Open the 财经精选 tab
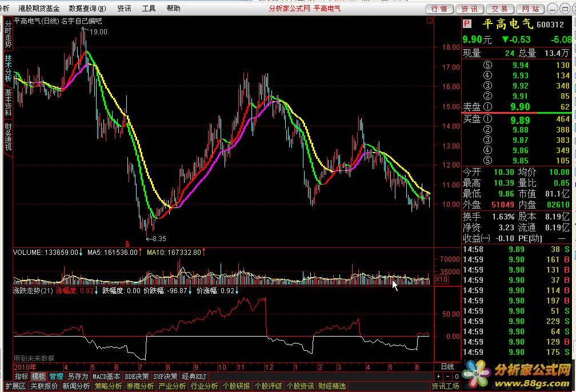Viewport: 576px width, 392px height. [332, 386]
